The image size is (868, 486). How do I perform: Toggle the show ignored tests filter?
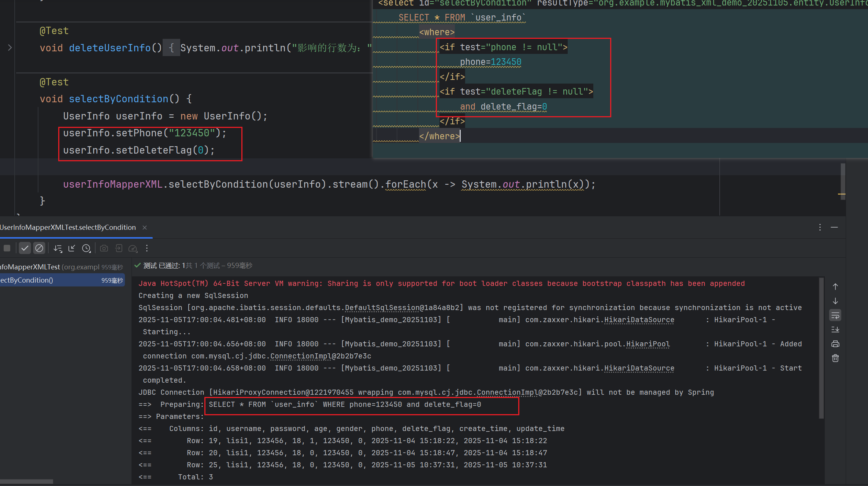pyautogui.click(x=39, y=248)
